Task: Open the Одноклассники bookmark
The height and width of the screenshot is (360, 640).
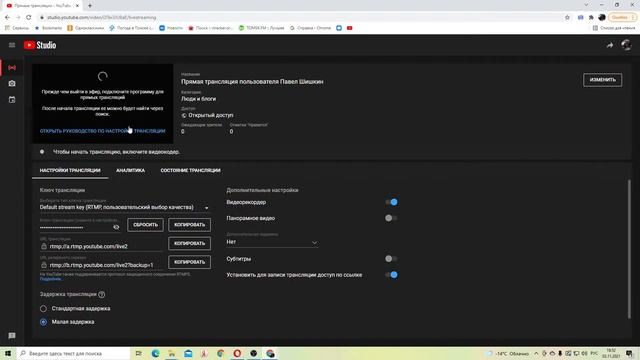Action: coord(86,28)
